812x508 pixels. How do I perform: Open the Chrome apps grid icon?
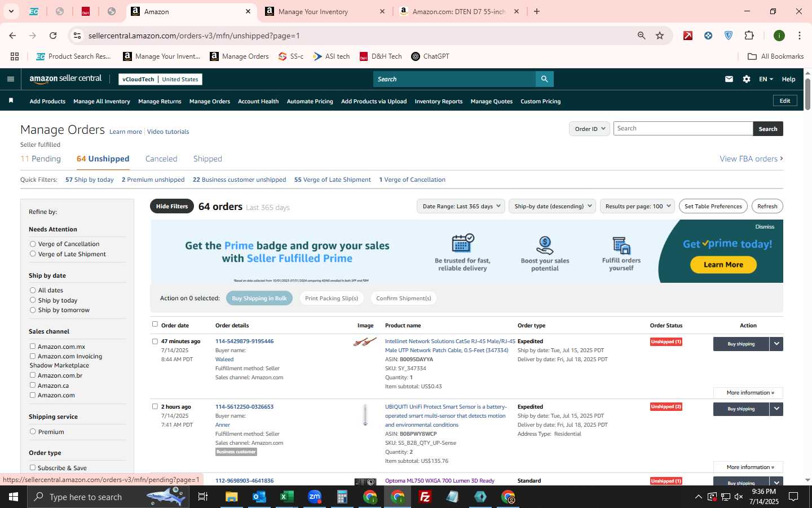pos(15,56)
